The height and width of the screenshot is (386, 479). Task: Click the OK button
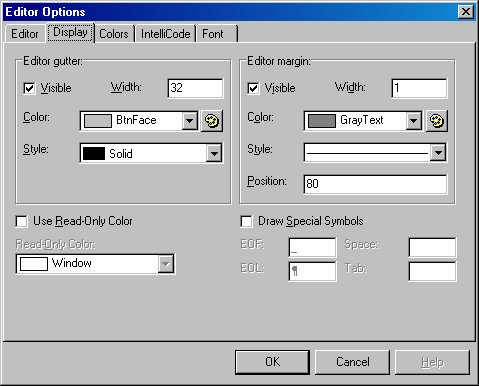point(272,362)
